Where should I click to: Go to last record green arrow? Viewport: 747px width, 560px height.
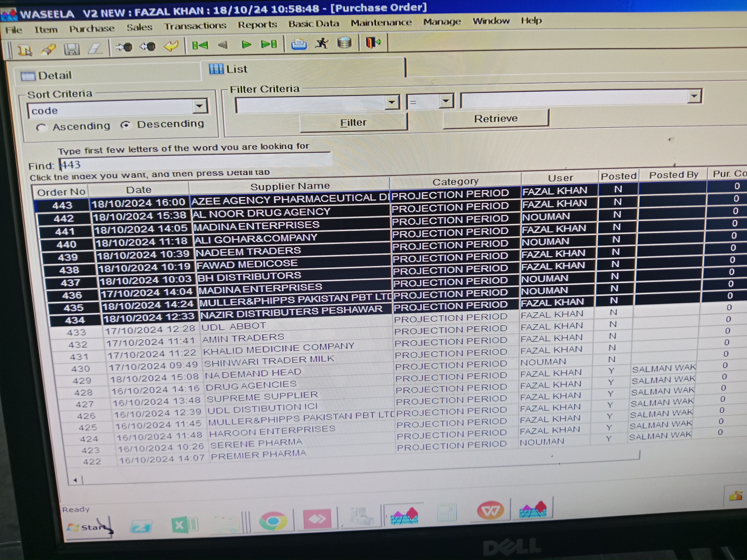[x=269, y=44]
